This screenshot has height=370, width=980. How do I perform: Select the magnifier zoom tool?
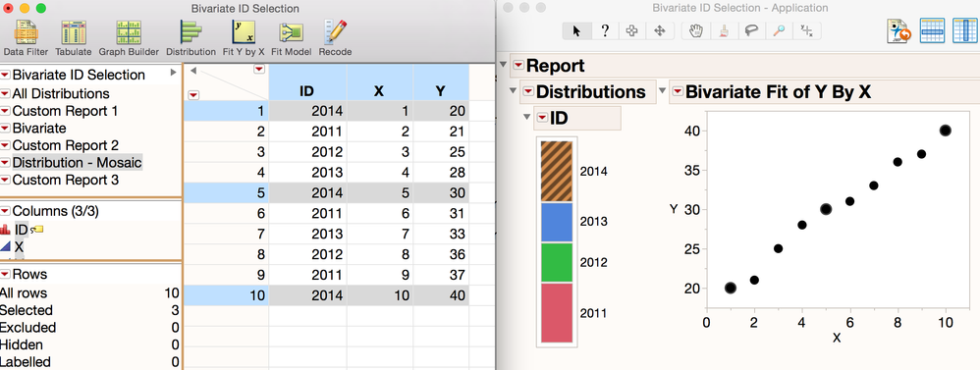(780, 31)
